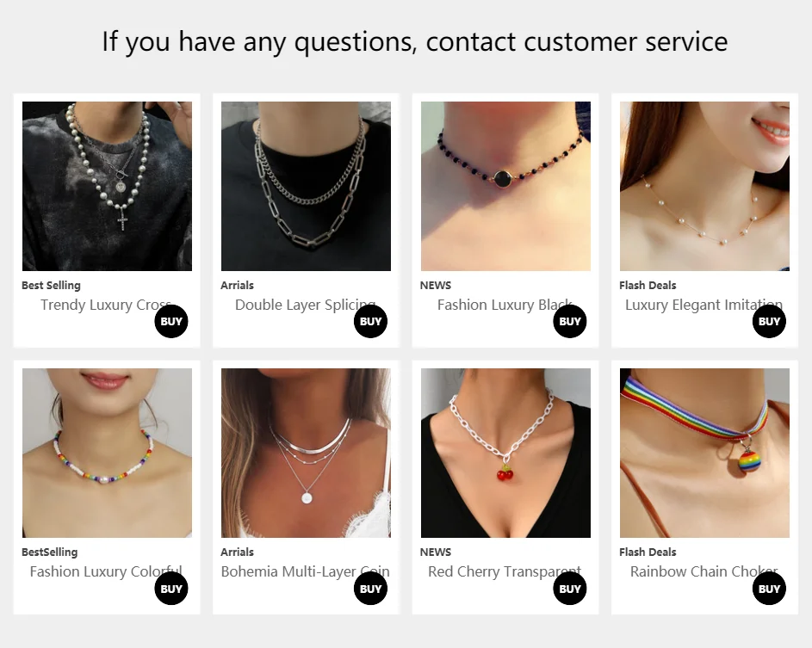Screen dimensions: 812x648
Task: Open the colorful beaded necklace photo
Action: point(107,453)
